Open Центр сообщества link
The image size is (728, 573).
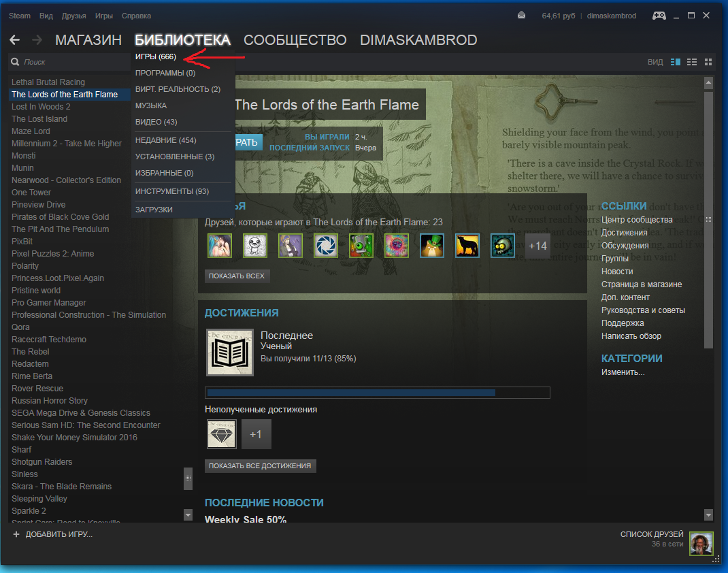pos(637,220)
